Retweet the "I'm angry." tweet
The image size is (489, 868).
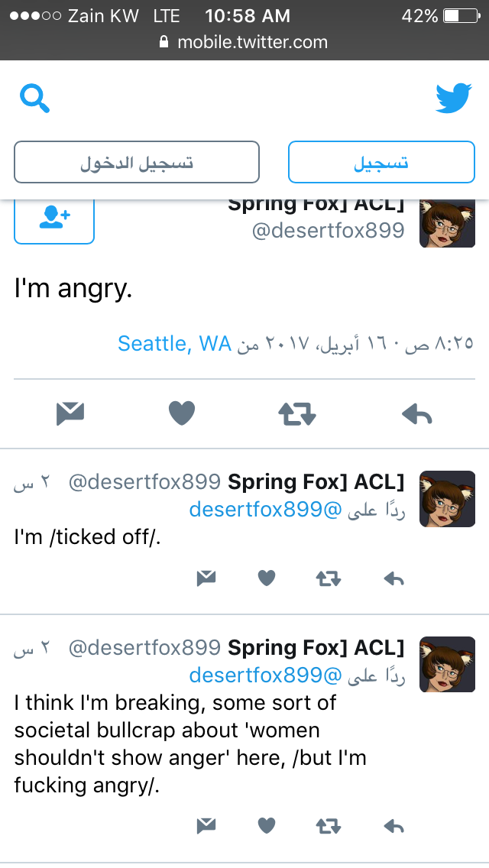click(x=296, y=413)
